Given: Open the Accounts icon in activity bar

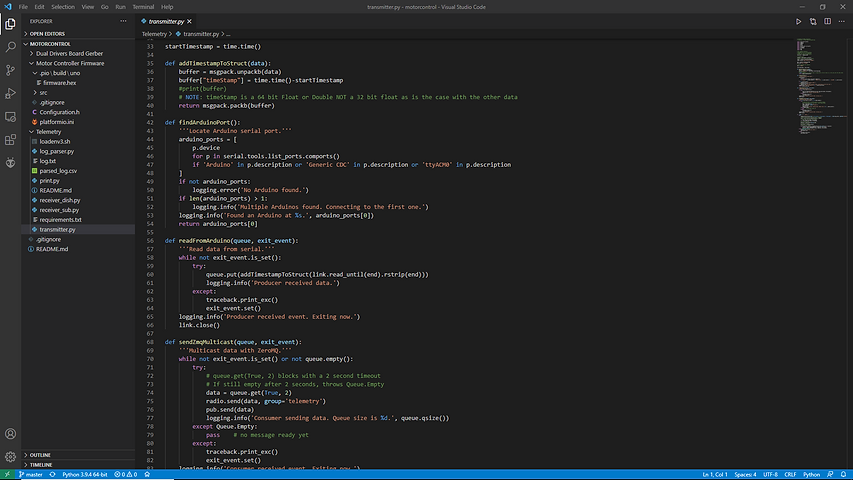Looking at the screenshot, I should pos(10,434).
